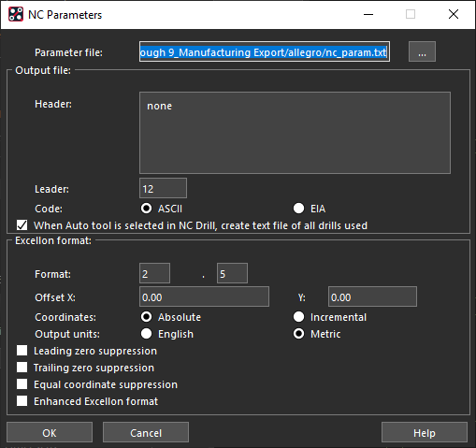Select ASCII code option

pyautogui.click(x=146, y=209)
